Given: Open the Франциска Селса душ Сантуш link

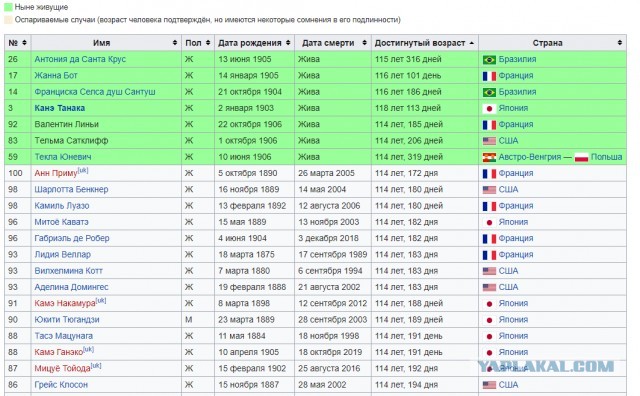Looking at the screenshot, I should coord(95,92).
